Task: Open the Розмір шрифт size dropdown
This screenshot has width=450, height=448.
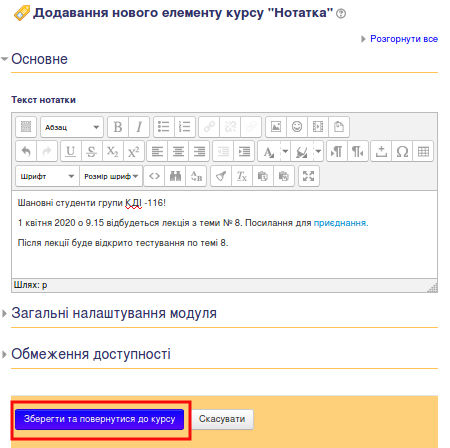Action: [x=111, y=176]
